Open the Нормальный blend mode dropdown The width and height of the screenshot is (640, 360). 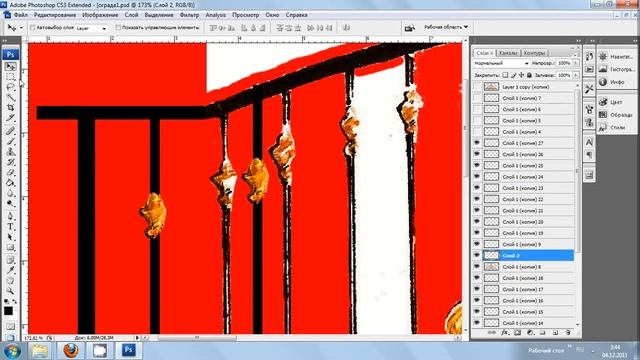(x=501, y=63)
